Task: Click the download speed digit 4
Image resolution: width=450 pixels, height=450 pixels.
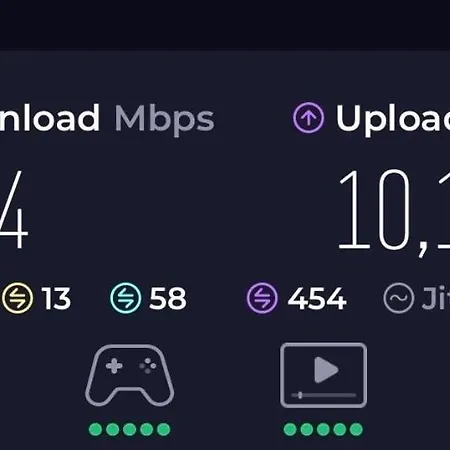Action: coord(14,210)
